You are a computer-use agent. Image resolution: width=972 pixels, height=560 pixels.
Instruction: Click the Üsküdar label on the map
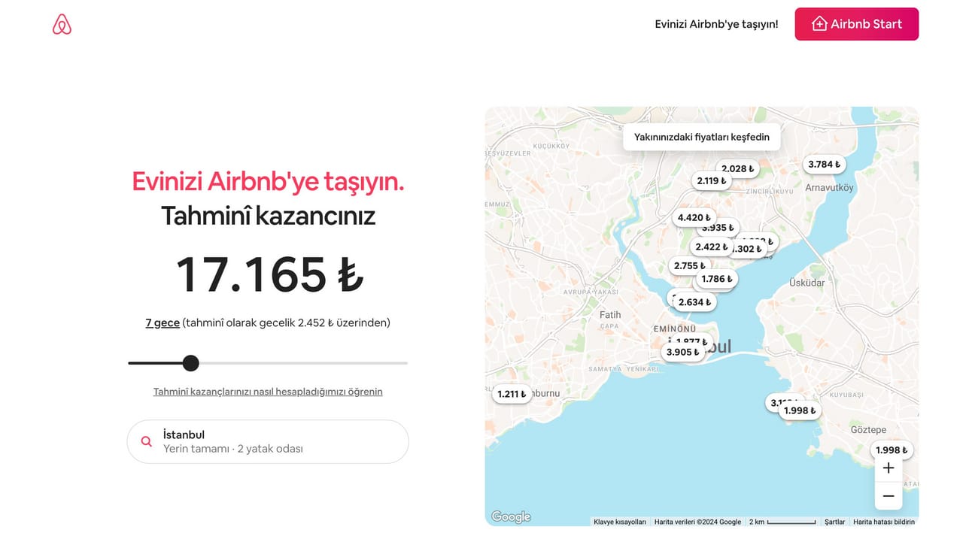click(806, 283)
